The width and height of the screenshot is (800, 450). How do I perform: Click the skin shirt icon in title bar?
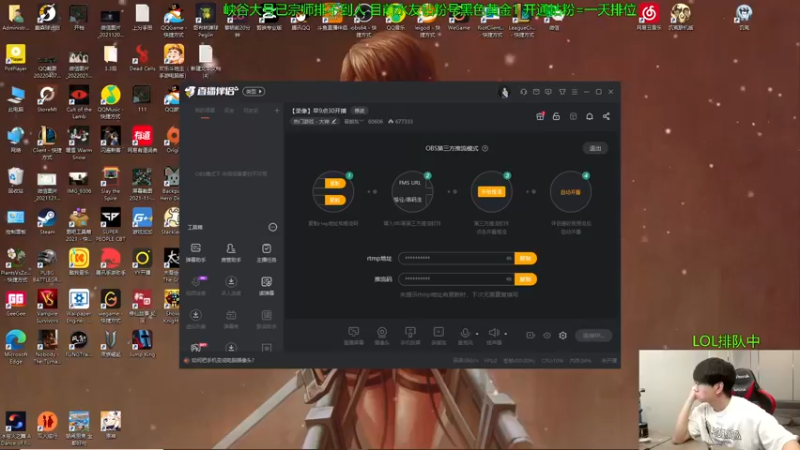point(562,92)
